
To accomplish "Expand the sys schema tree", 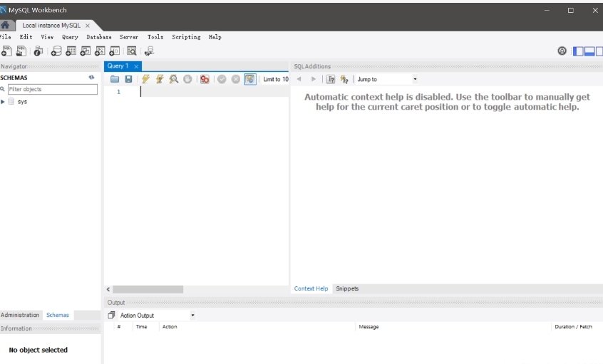I will tap(3, 102).
